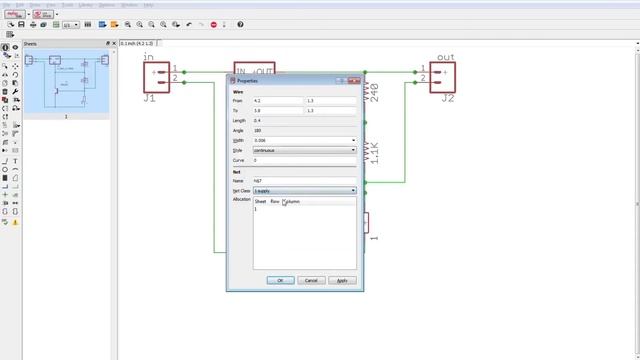
Task: Click the Undo arrow icon
Action: tap(189, 24)
